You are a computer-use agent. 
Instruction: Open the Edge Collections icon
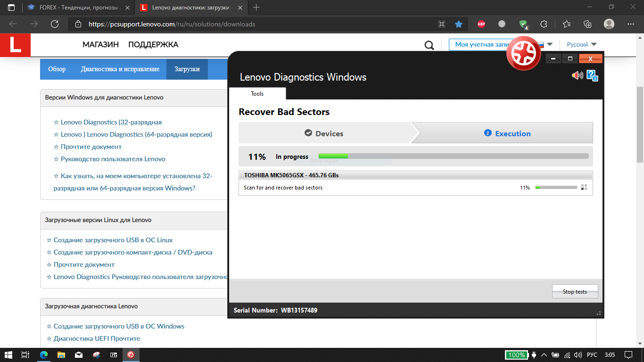(587, 24)
